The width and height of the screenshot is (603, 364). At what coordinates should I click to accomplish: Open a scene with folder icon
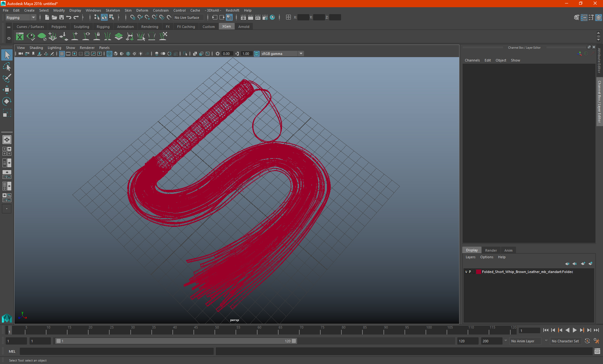[54, 18]
